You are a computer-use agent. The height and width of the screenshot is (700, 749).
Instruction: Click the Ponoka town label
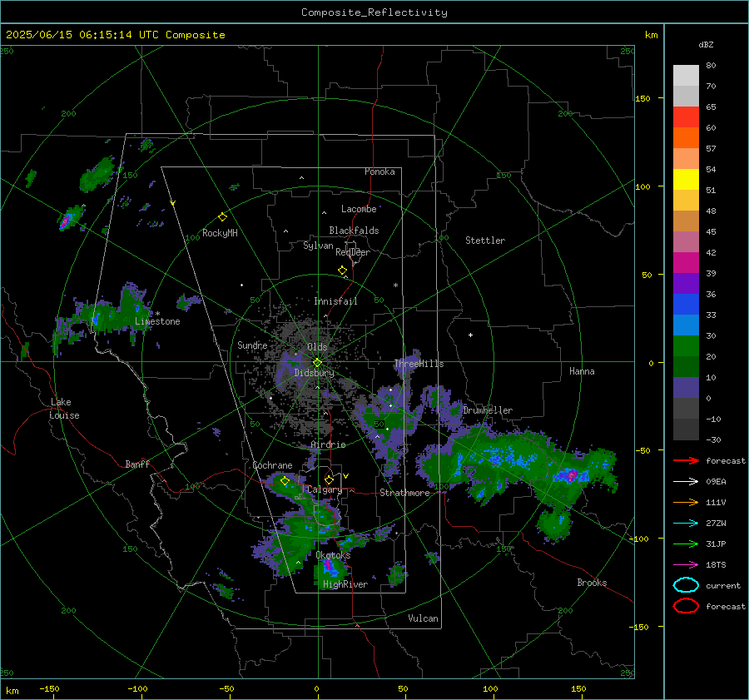379,172
